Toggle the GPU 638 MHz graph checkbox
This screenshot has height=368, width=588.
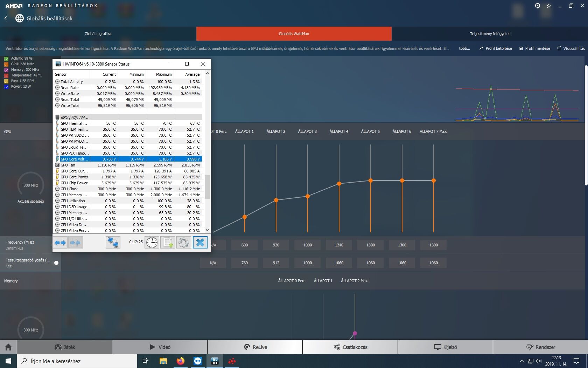click(6, 64)
